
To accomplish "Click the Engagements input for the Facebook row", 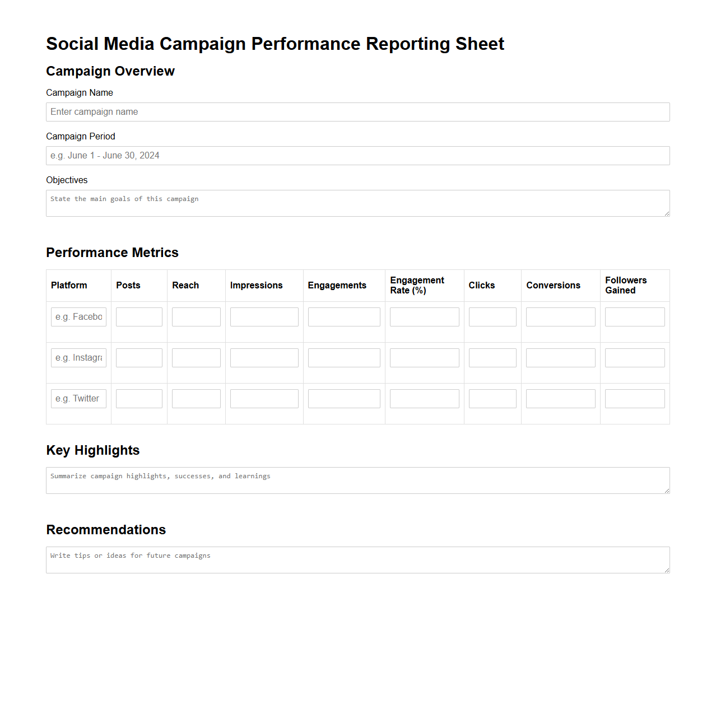I will click(343, 316).
